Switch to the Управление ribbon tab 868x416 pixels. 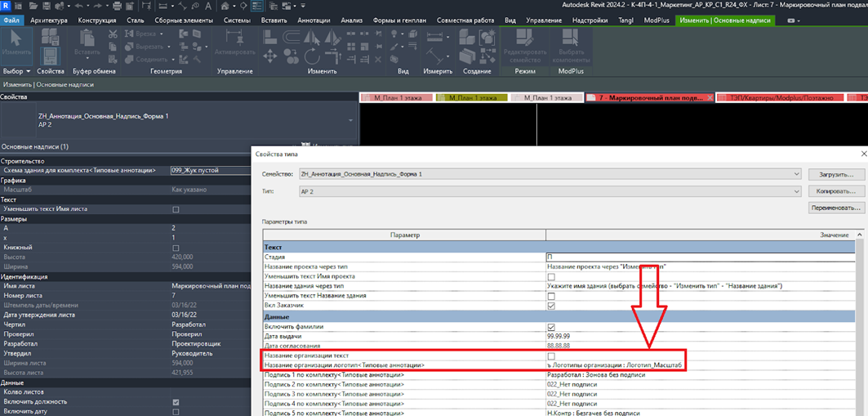pyautogui.click(x=544, y=20)
